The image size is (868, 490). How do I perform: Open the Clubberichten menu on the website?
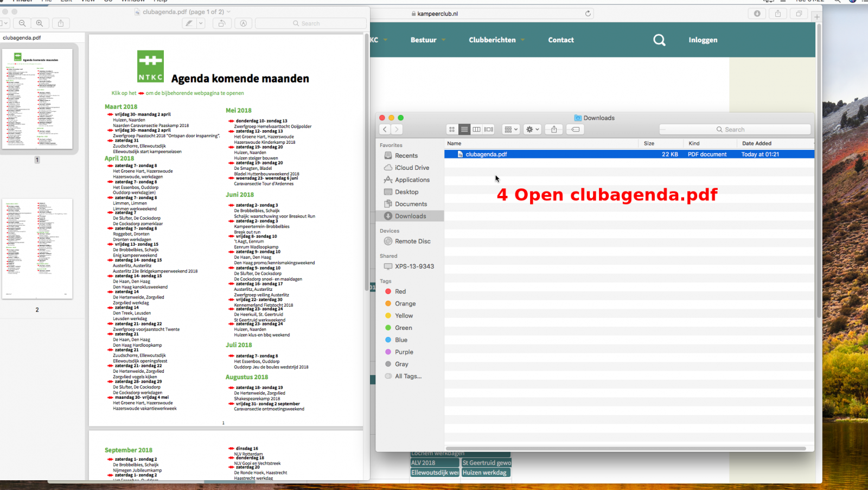click(x=492, y=40)
